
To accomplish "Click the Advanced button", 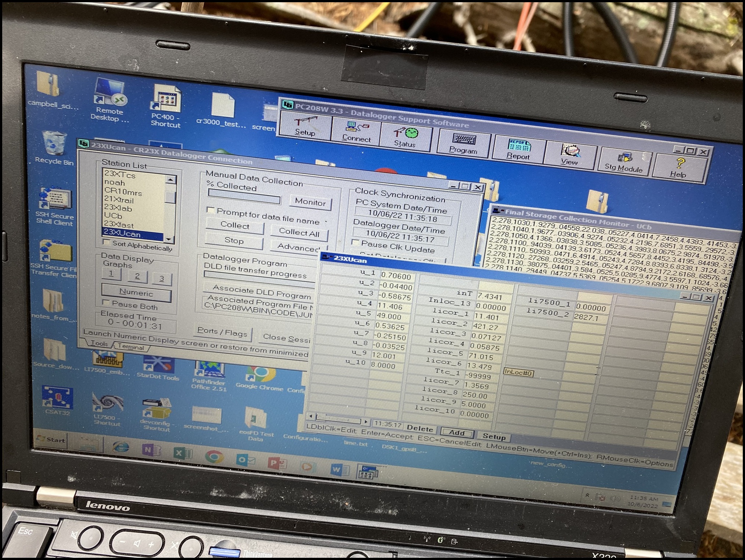I will click(x=298, y=247).
